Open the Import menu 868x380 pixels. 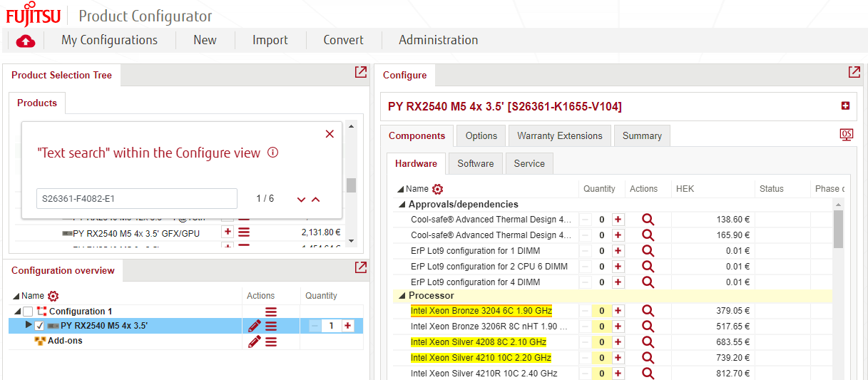(x=270, y=40)
